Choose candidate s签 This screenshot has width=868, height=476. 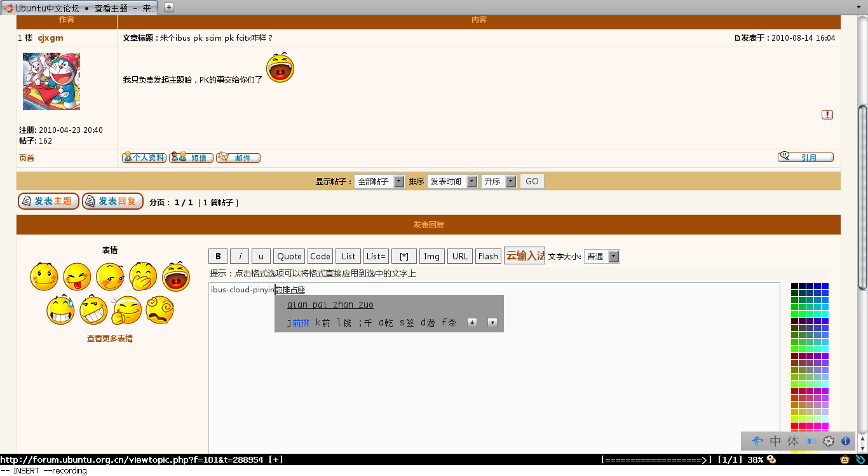click(x=407, y=323)
